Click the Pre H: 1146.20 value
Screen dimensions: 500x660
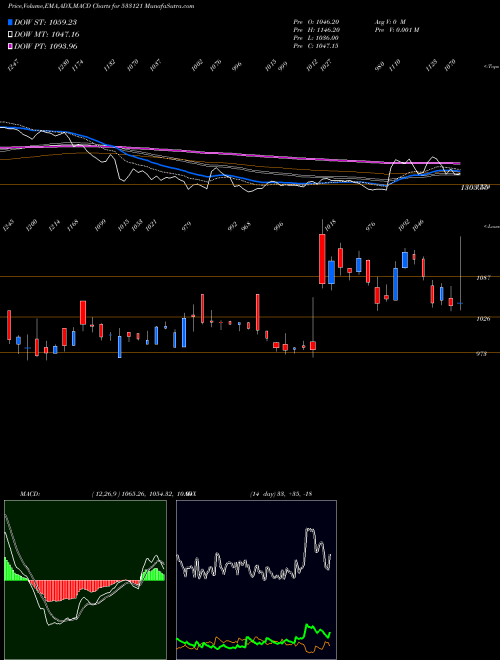point(316,30)
